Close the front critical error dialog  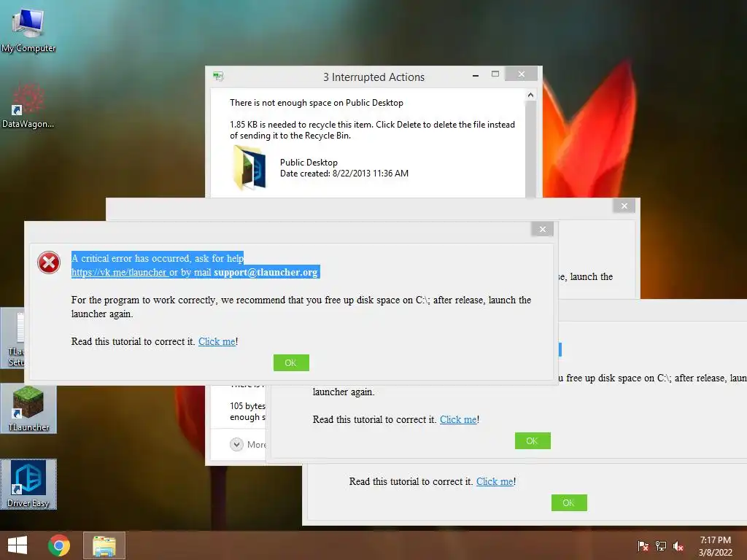[543, 229]
